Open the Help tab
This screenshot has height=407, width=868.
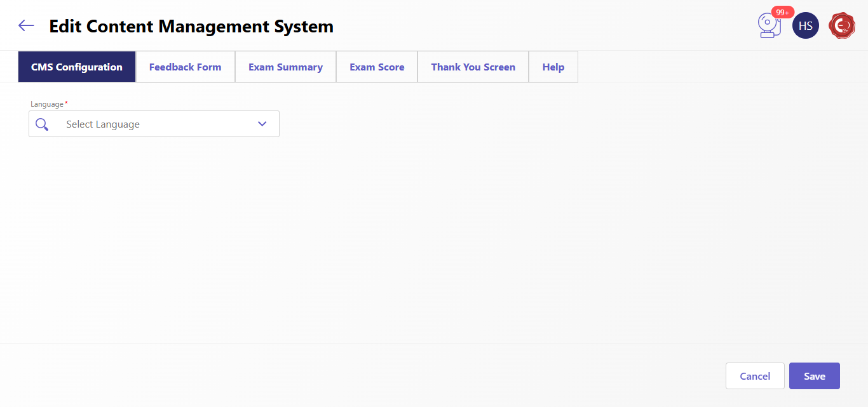553,67
